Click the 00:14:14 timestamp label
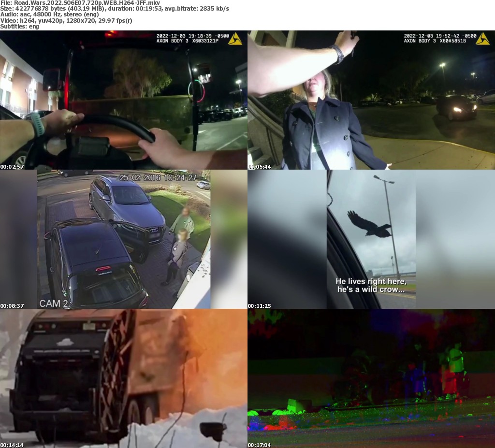The image size is (495, 448). tap(12, 445)
